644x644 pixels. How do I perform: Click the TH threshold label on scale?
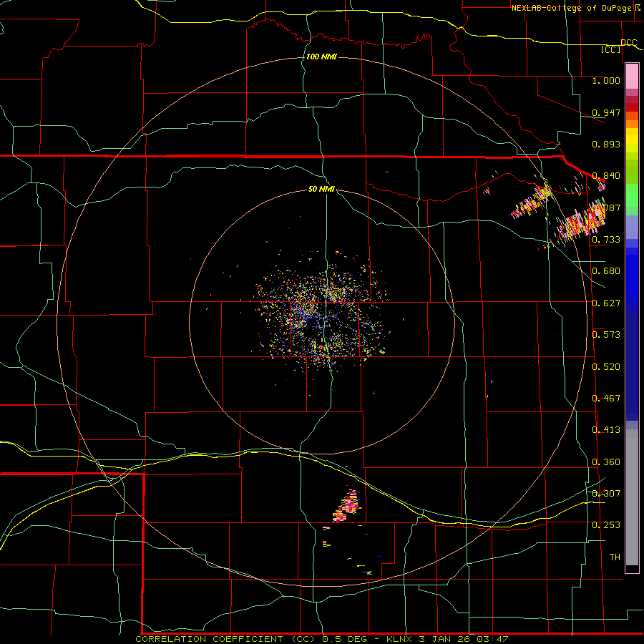point(615,557)
